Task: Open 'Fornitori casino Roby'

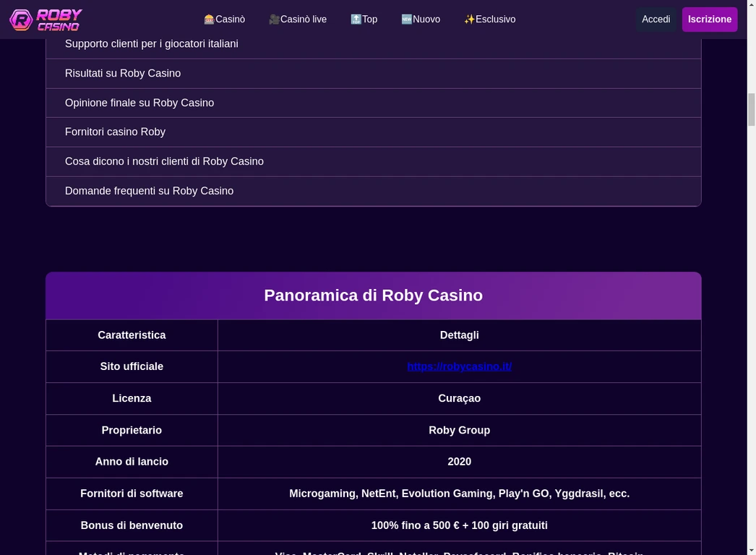Action: 115,132
